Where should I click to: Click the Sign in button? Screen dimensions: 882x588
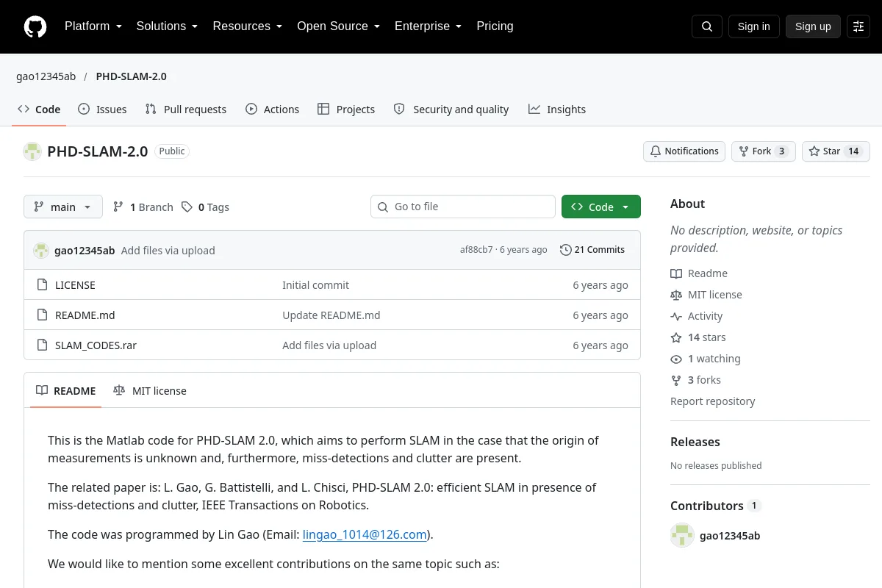[x=753, y=26]
